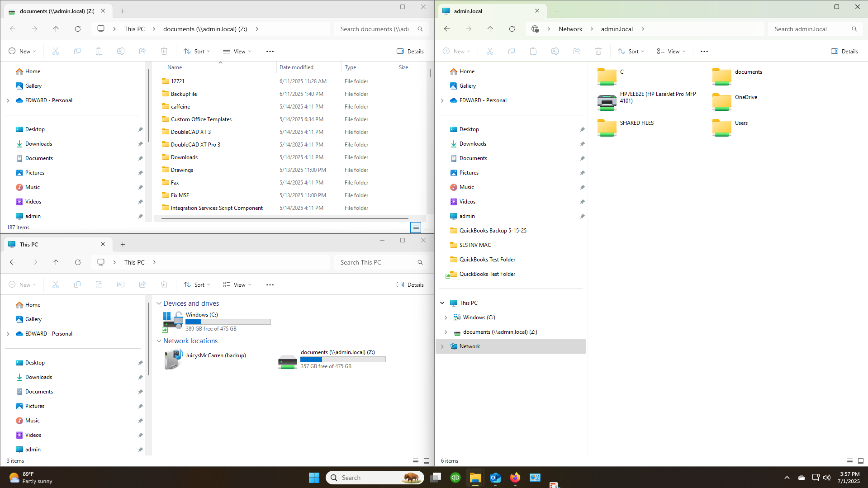The width and height of the screenshot is (868, 488).
Task: Show hidden system tray icons chevron
Action: tap(787, 478)
